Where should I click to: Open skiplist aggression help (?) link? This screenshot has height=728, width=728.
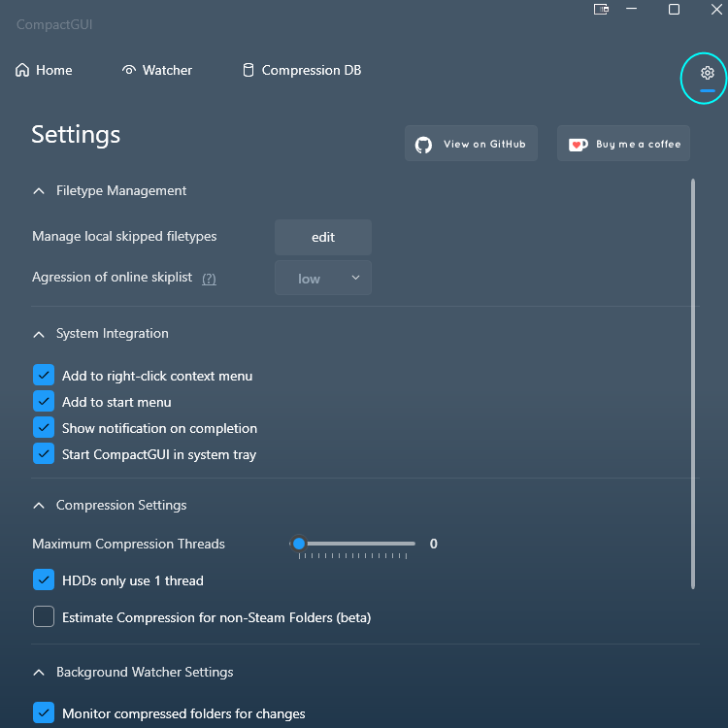point(209,279)
